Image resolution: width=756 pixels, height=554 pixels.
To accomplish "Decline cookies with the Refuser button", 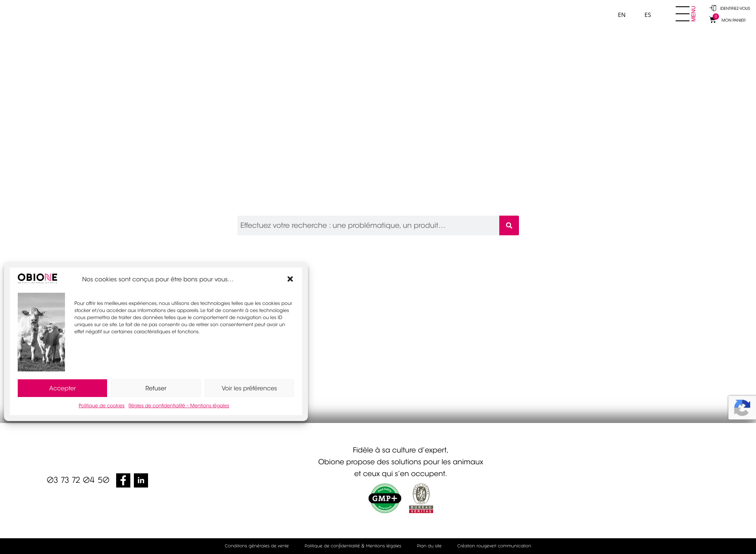I will point(156,388).
